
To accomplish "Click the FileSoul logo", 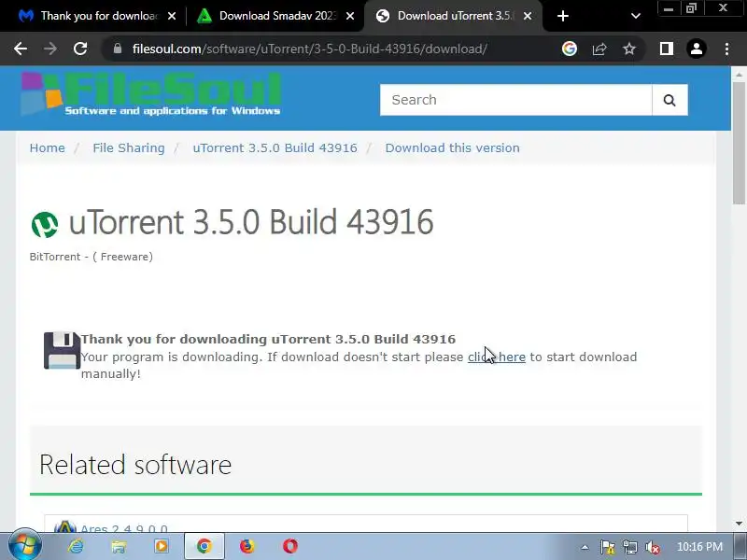I will coord(150,94).
